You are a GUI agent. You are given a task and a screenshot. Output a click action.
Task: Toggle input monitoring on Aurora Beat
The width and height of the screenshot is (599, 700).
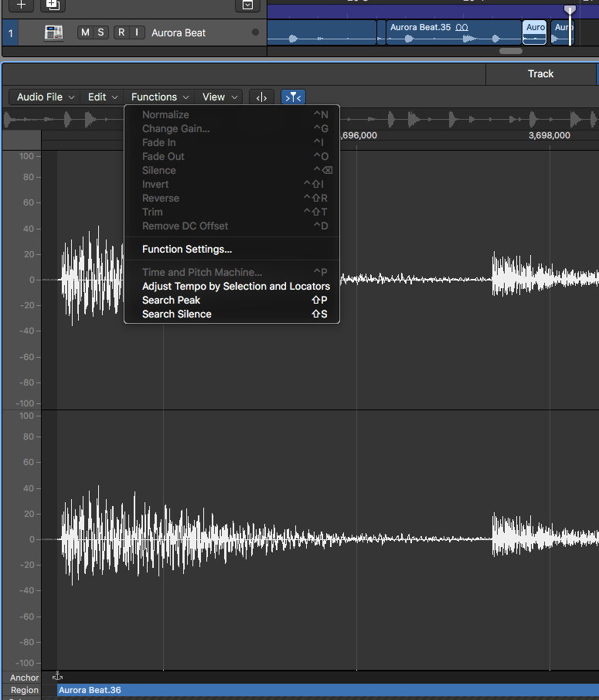point(137,32)
